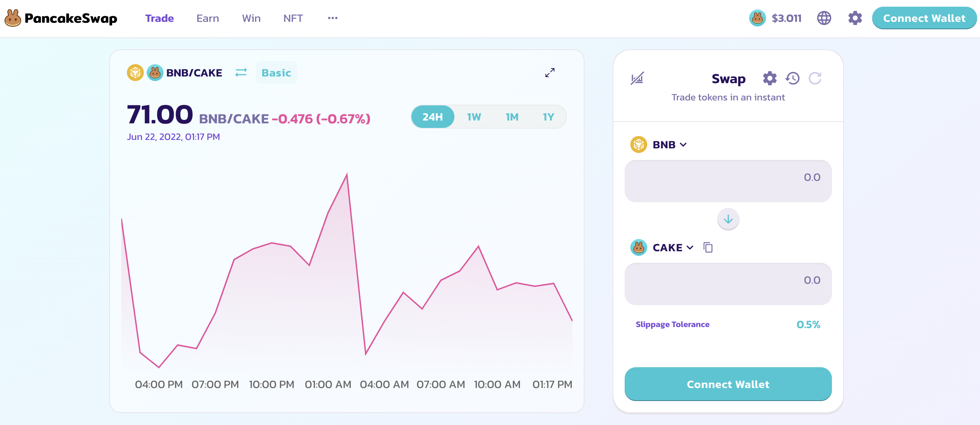Viewport: 980px width, 425px height.
Task: Open the BNB/CAKE pair switcher
Action: [x=241, y=73]
